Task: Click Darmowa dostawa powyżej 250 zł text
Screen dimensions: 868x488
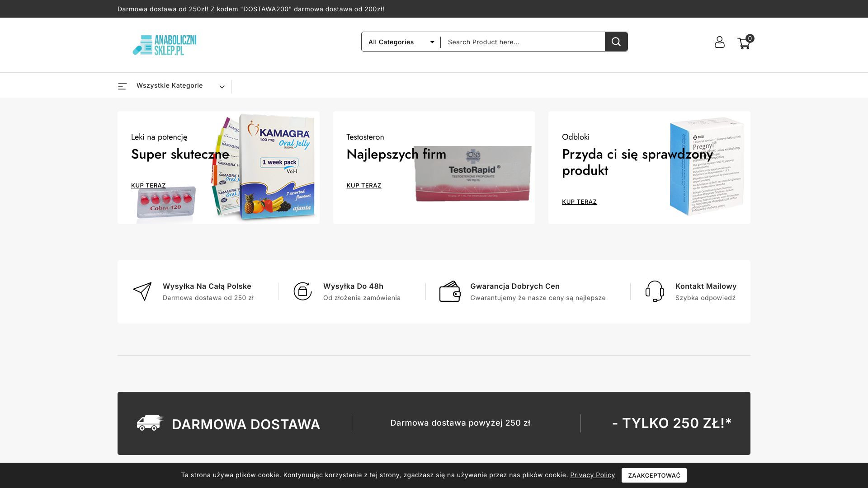Action: point(460,423)
